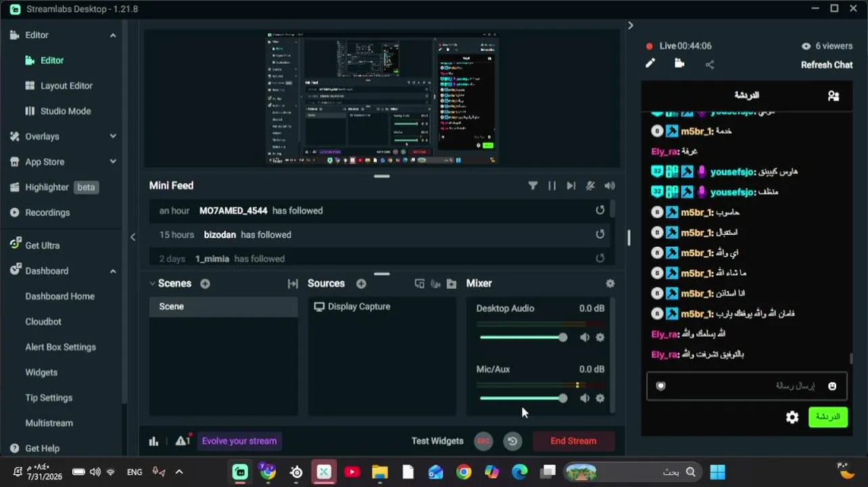Edit stream info with the pencil icon
Screen dimensions: 868x487
[650, 64]
